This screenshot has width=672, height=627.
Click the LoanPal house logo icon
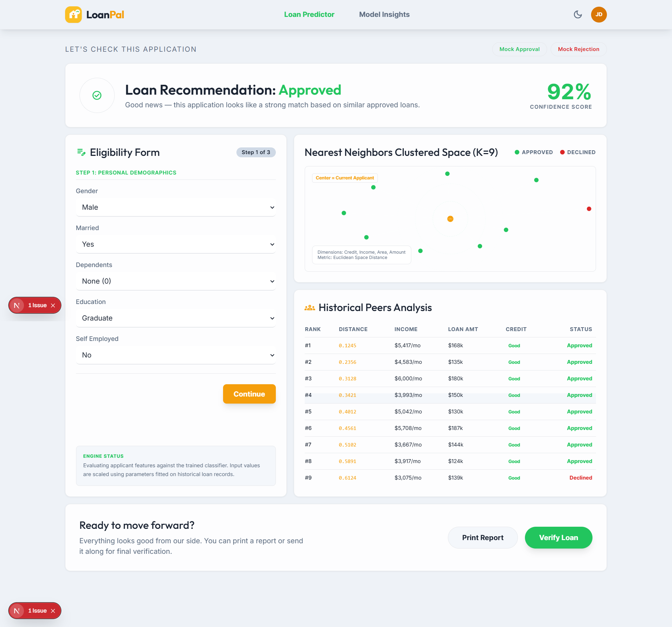(73, 14)
